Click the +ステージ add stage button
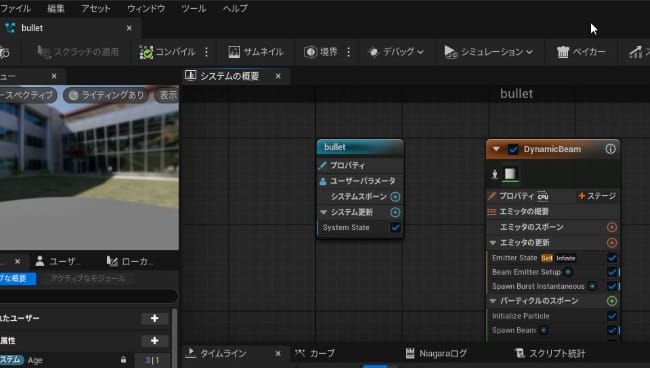The width and height of the screenshot is (650, 368). pos(597,196)
